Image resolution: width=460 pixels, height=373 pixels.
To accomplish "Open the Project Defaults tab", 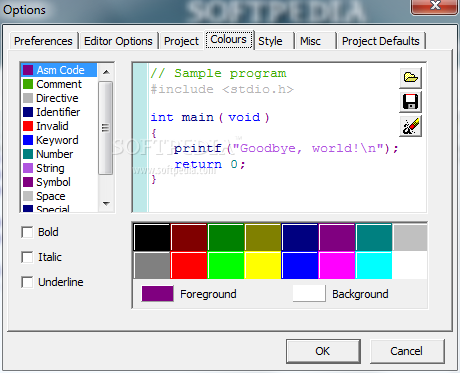I will [381, 41].
